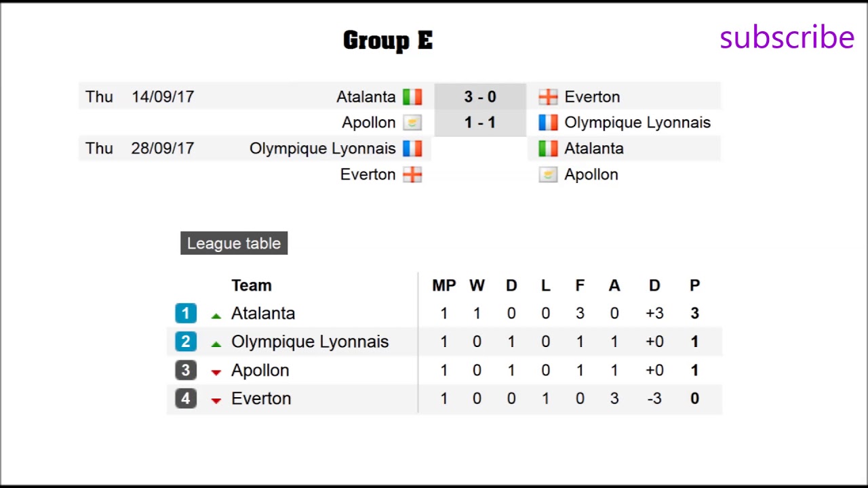Viewport: 868px width, 488px height.
Task: Click the rank 4 position badge
Action: pyautogui.click(x=186, y=399)
